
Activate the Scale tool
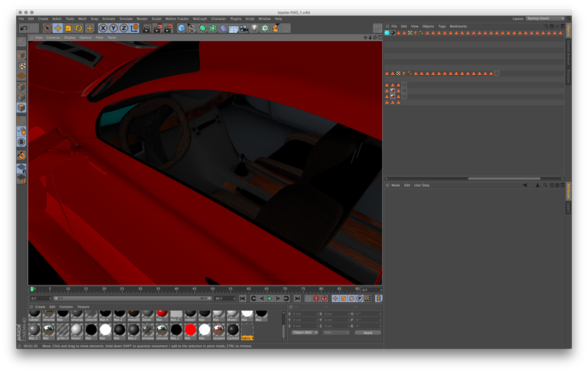(68, 28)
